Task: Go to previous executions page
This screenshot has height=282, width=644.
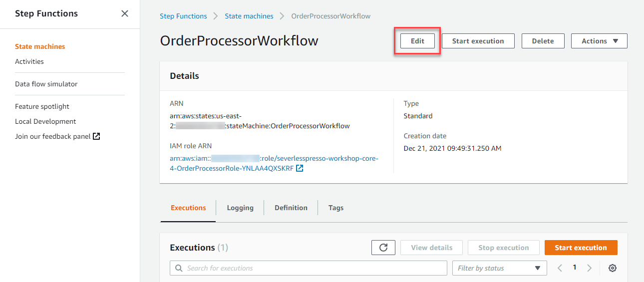Action: 560,268
